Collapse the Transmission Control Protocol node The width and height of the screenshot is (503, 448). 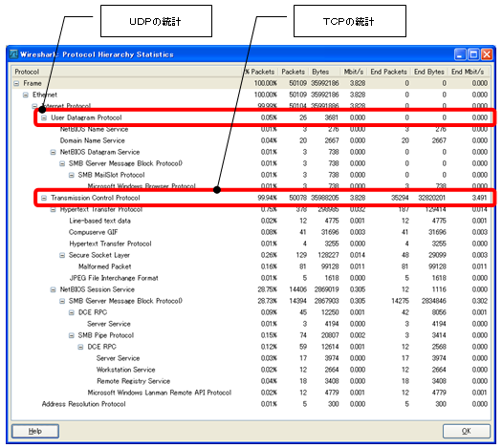(x=44, y=198)
